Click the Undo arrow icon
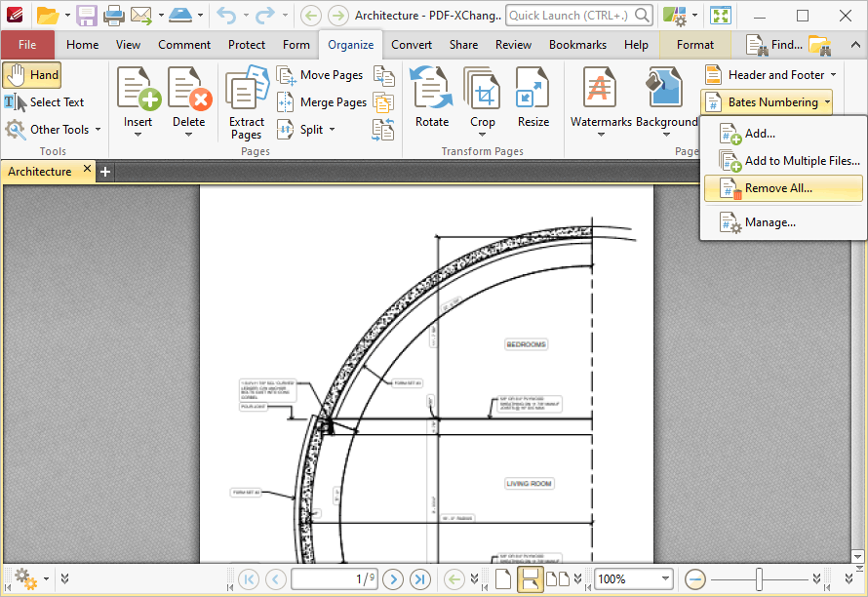 coord(225,16)
